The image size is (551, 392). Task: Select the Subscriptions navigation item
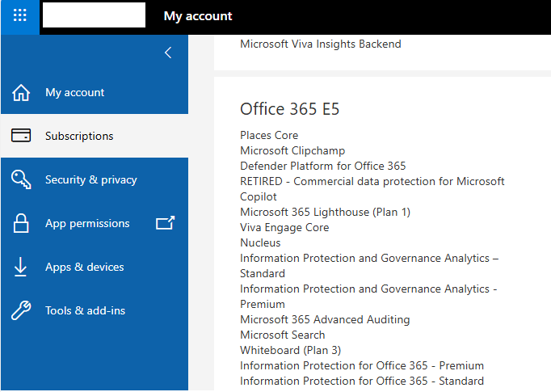tap(95, 136)
